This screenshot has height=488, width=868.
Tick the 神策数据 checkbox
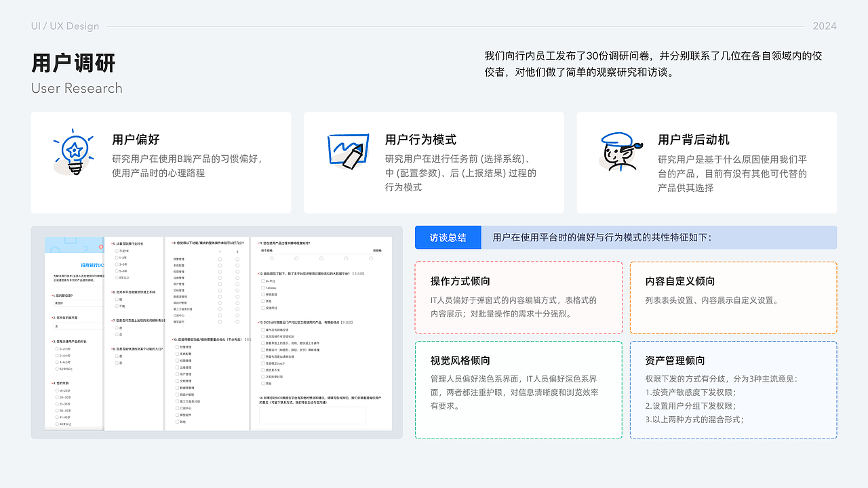point(263,294)
